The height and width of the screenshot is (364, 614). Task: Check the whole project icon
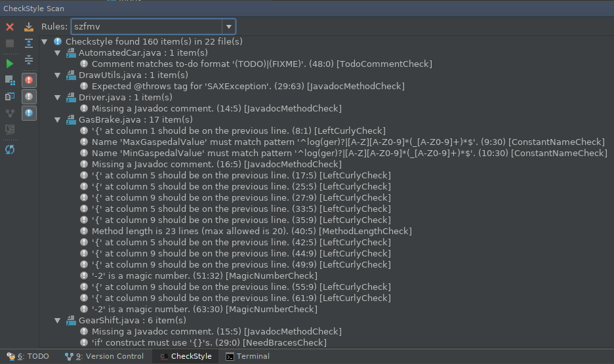click(10, 80)
